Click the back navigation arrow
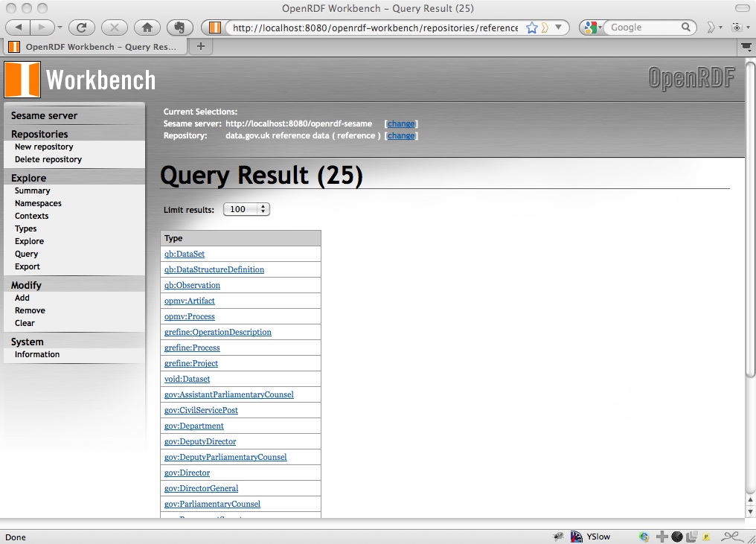This screenshot has height=544, width=756. 18,28
